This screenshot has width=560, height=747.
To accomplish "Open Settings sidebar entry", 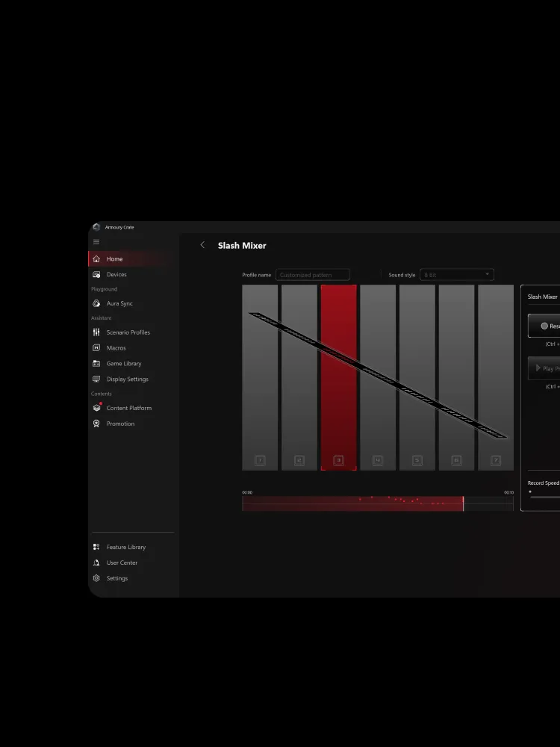I will [117, 578].
